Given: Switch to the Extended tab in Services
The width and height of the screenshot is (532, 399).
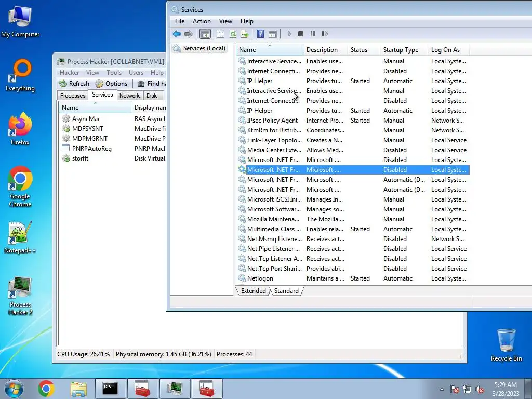Looking at the screenshot, I should (x=253, y=291).
